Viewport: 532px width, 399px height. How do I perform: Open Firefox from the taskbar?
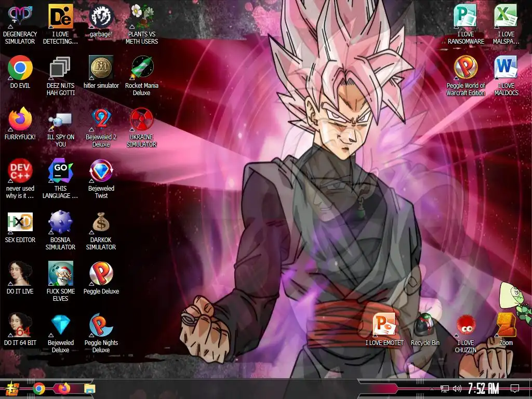64,389
